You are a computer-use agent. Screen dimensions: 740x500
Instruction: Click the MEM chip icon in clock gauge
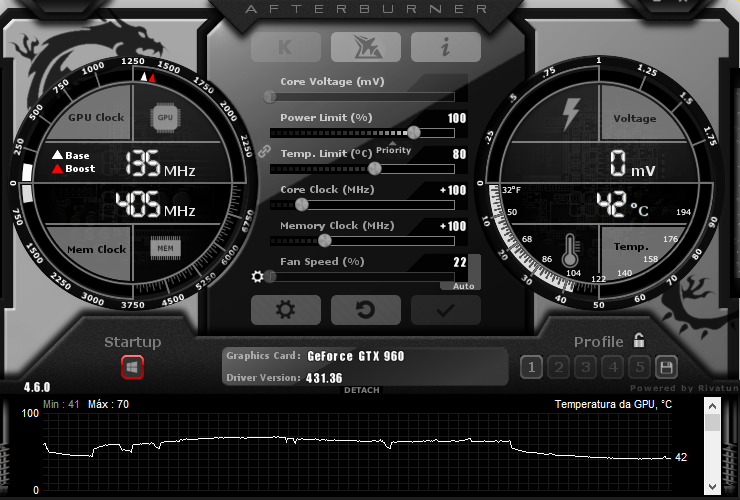point(165,248)
